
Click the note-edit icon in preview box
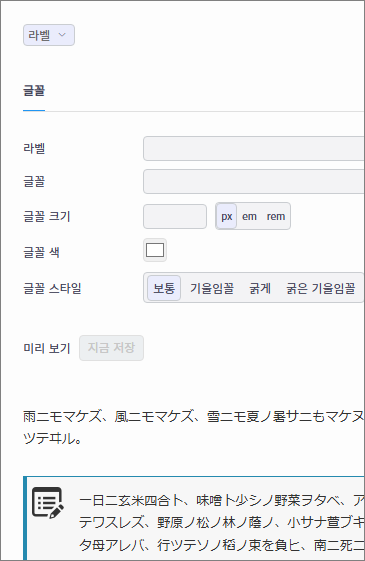[48, 502]
